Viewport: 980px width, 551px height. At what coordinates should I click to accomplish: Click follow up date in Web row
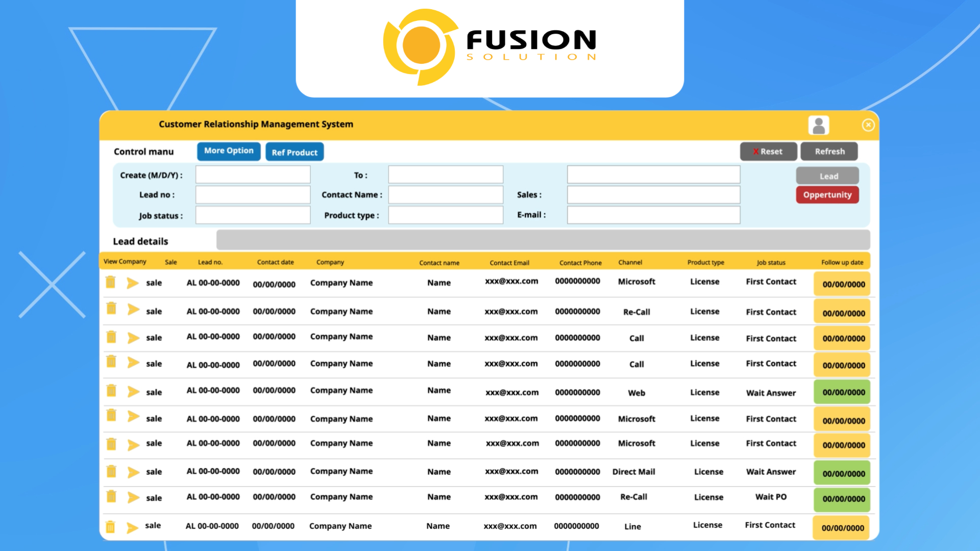842,392
